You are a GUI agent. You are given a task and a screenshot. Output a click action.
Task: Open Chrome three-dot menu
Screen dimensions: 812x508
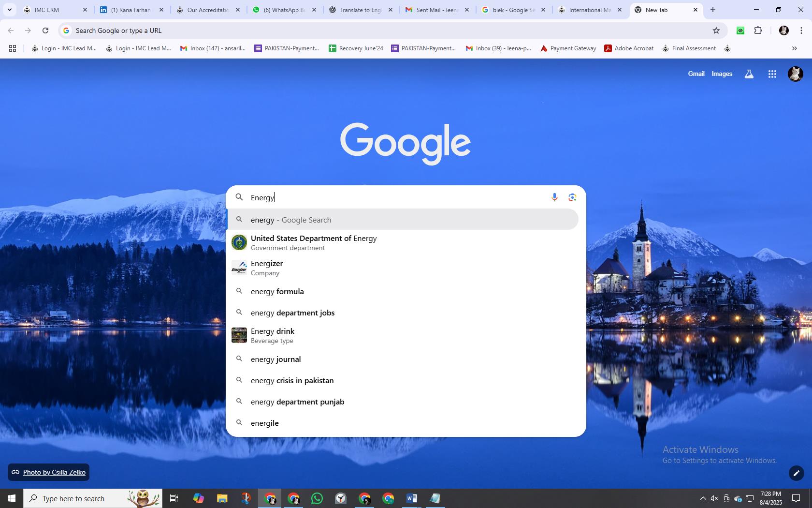[801, 30]
